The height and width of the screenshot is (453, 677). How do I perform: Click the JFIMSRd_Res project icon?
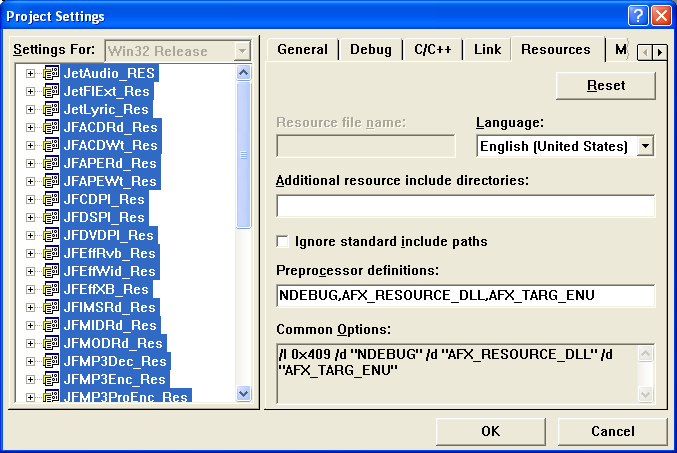pyautogui.click(x=51, y=307)
